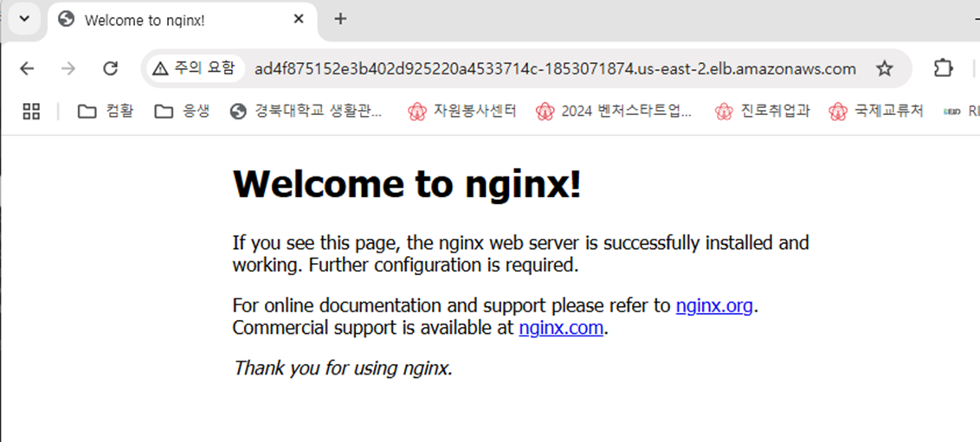Expand the tab search dropdown arrow

pyautogui.click(x=23, y=19)
